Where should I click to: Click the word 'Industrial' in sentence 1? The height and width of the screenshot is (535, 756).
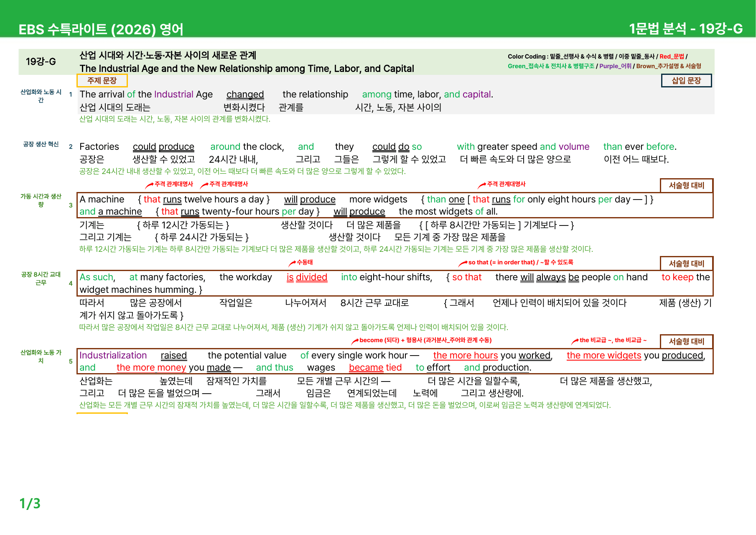click(174, 95)
